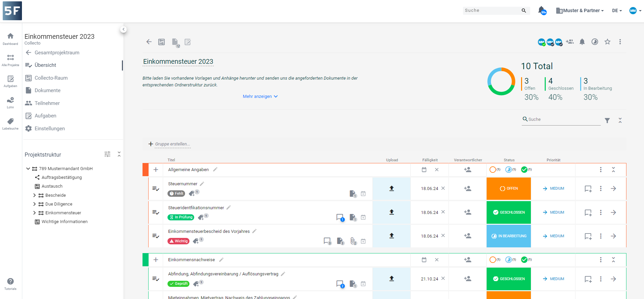Image resolution: width=644 pixels, height=299 pixels.
Task: Click upload arrow for Steuernummer row
Action: coord(391,189)
